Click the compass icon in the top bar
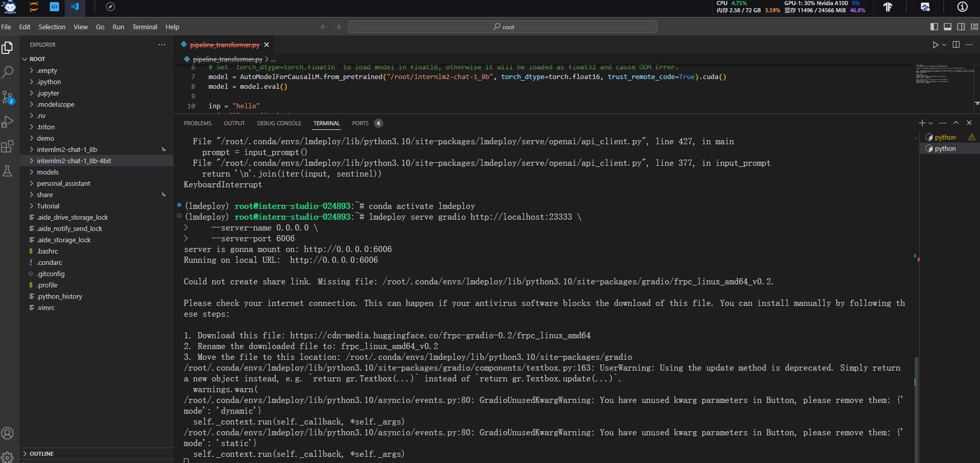980x463 pixels. pos(110,7)
